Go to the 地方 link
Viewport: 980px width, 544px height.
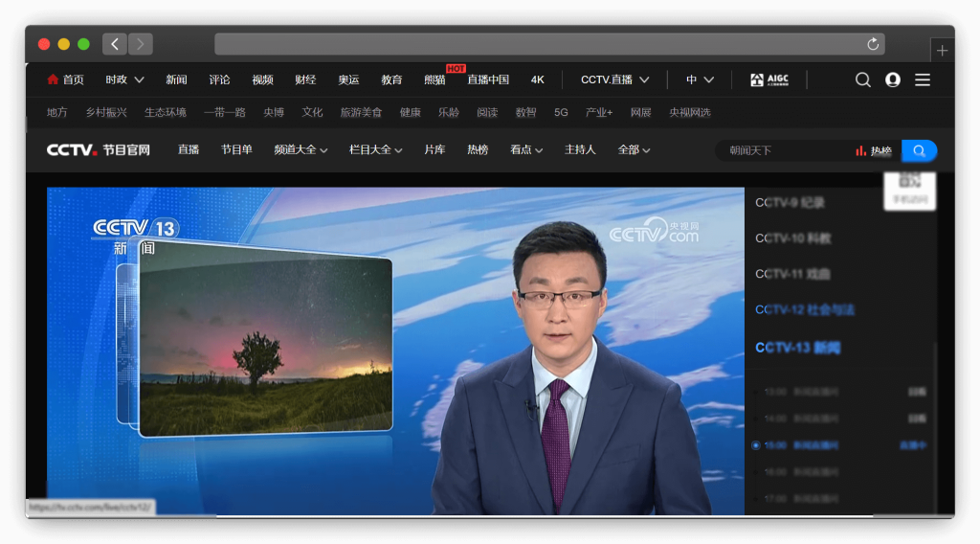[56, 113]
